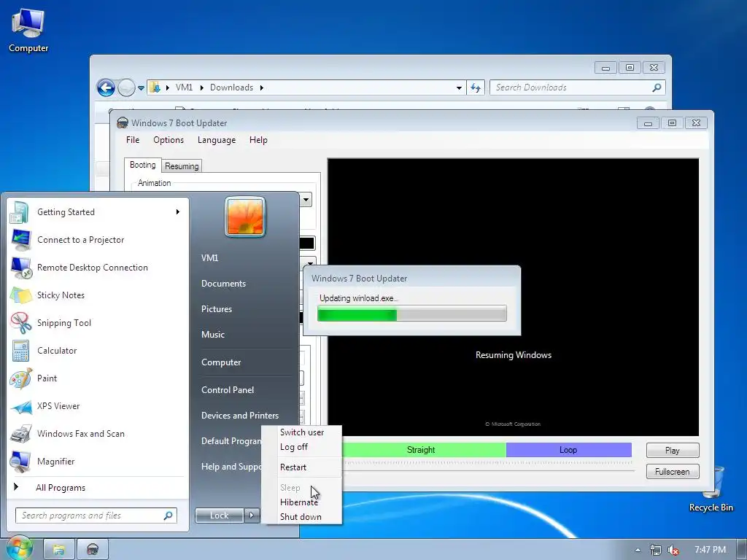
Task: Click the Start orb button
Action: point(18,548)
